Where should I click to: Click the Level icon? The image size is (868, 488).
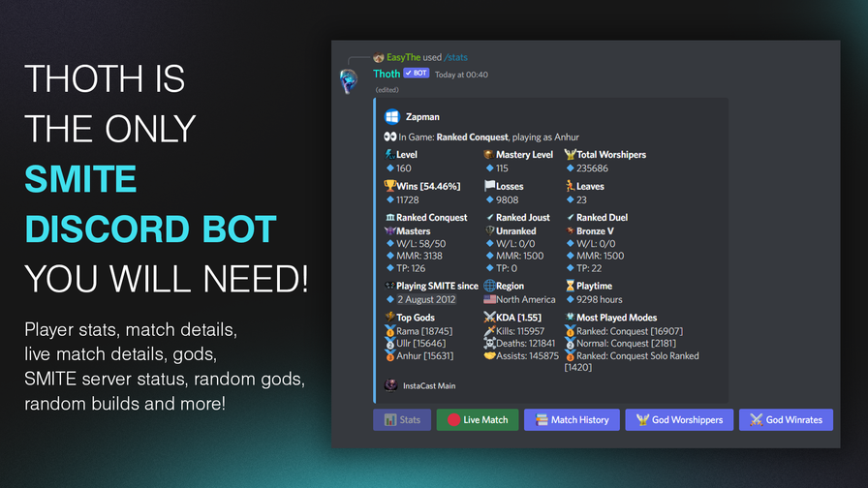389,154
